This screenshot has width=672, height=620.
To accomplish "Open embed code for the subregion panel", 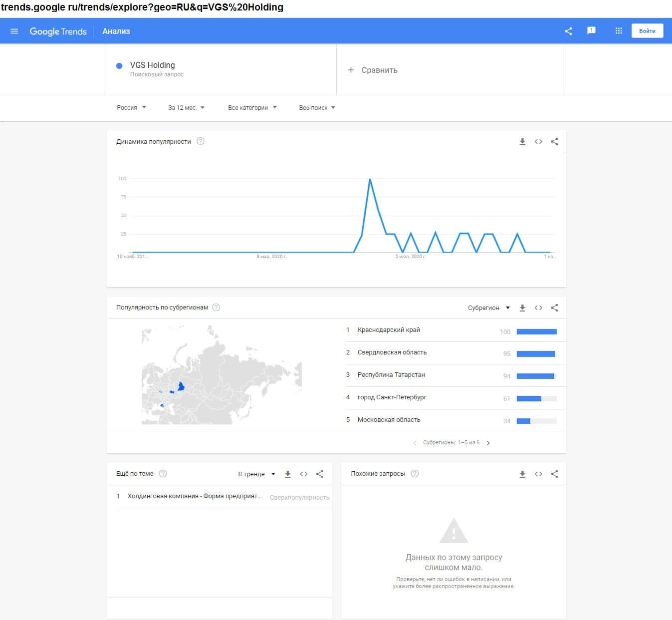I will click(x=538, y=308).
